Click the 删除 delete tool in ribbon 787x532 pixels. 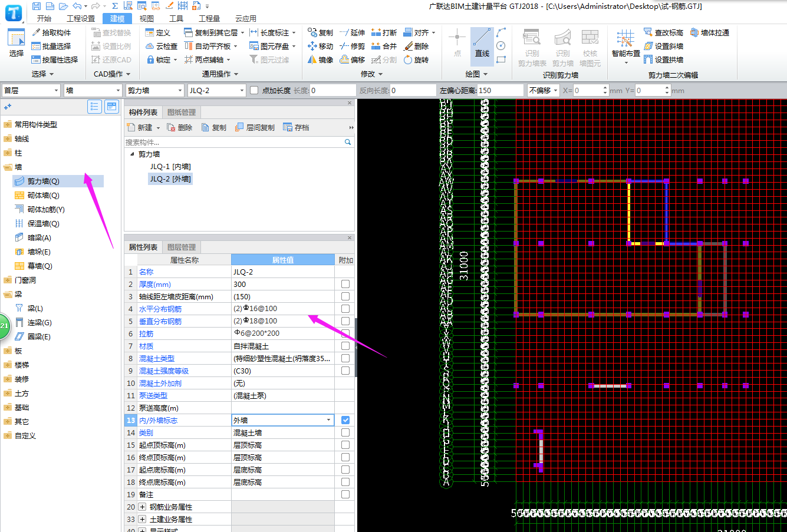tap(416, 46)
